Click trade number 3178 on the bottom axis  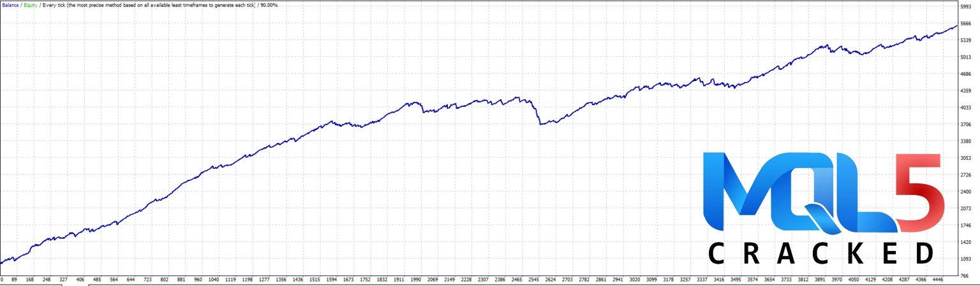click(x=668, y=279)
